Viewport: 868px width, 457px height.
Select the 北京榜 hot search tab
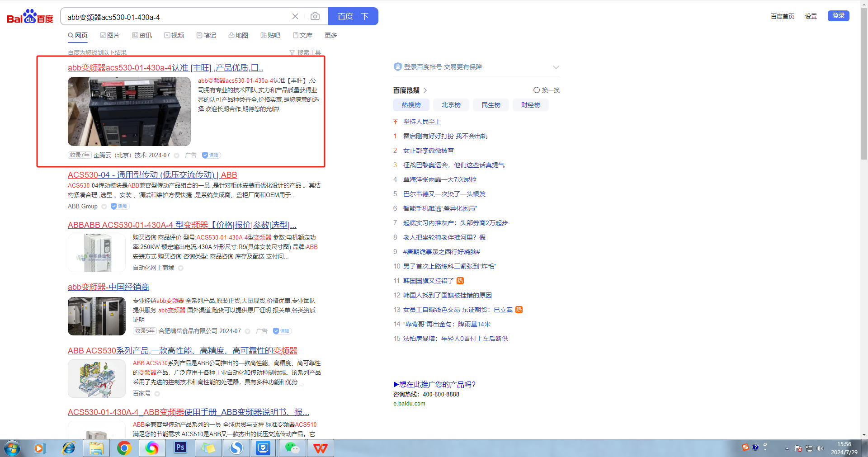point(451,105)
